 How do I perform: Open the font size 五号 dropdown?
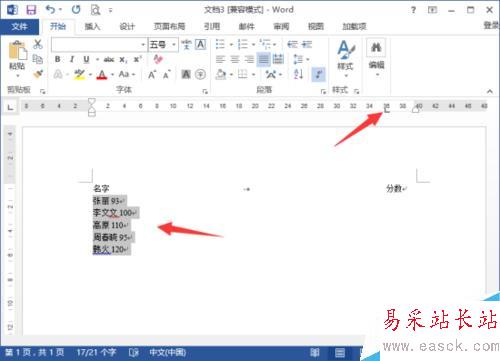coord(174,44)
